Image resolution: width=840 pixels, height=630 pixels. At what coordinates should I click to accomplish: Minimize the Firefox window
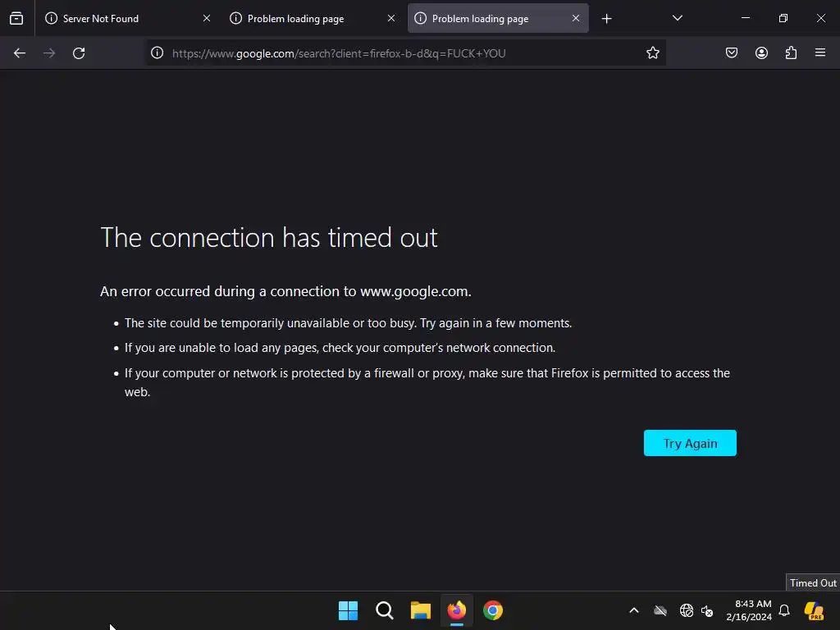745,18
